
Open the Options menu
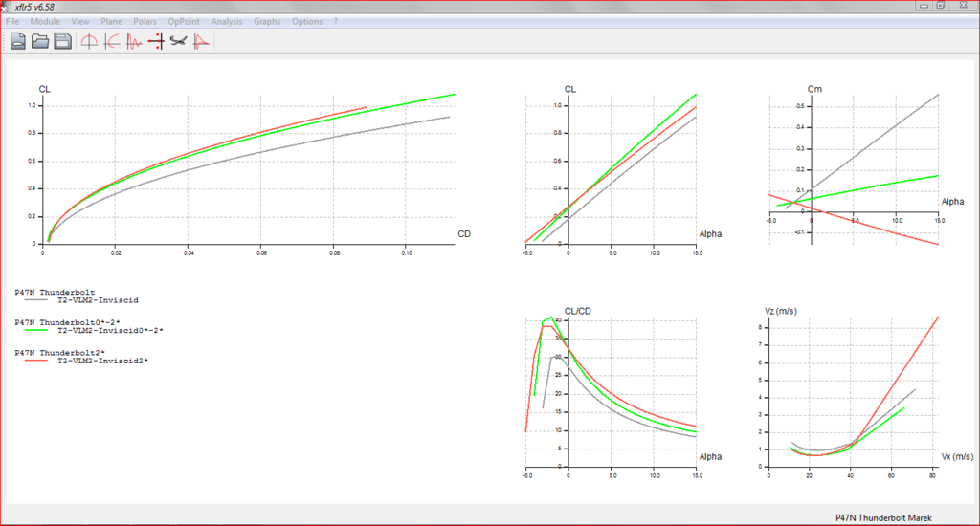pos(307,21)
